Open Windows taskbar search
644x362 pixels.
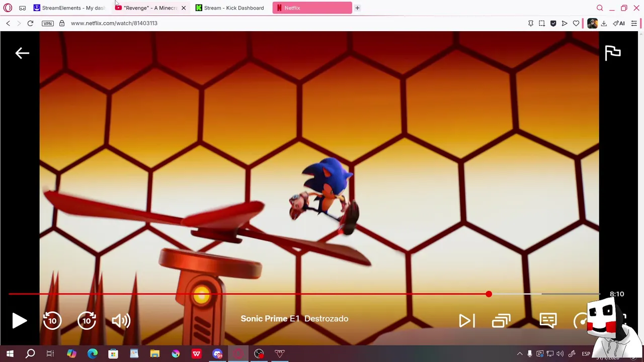[30, 354]
